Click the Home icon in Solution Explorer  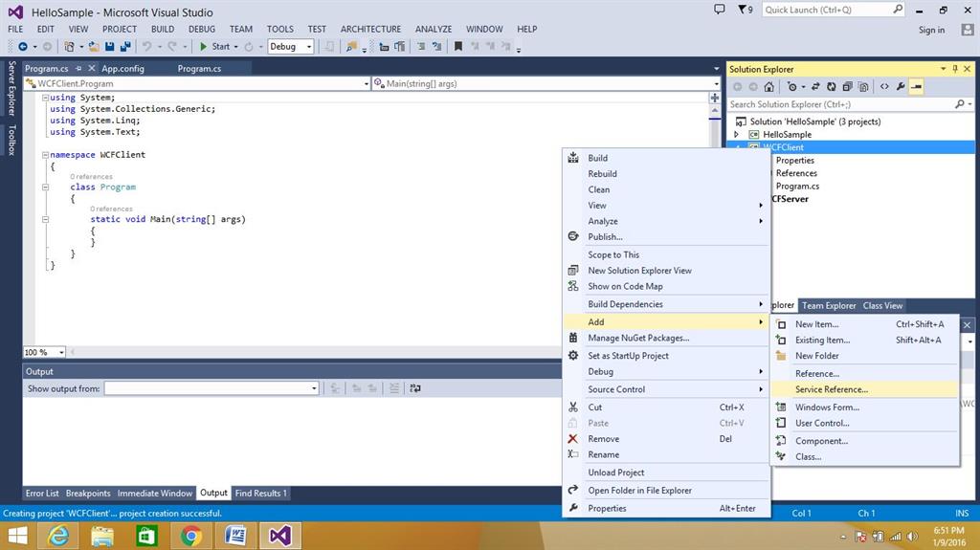[768, 87]
